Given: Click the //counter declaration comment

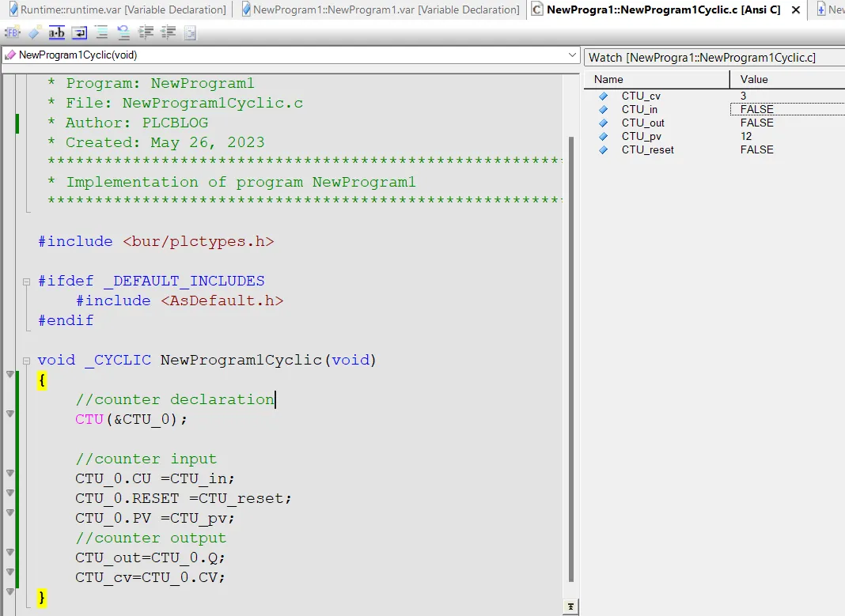Looking at the screenshot, I should 175,399.
